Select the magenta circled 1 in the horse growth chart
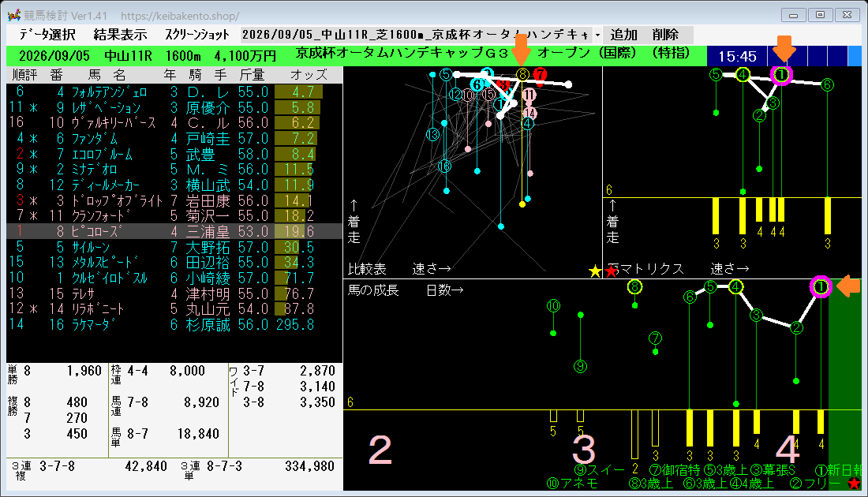The image size is (868, 497). [x=821, y=286]
